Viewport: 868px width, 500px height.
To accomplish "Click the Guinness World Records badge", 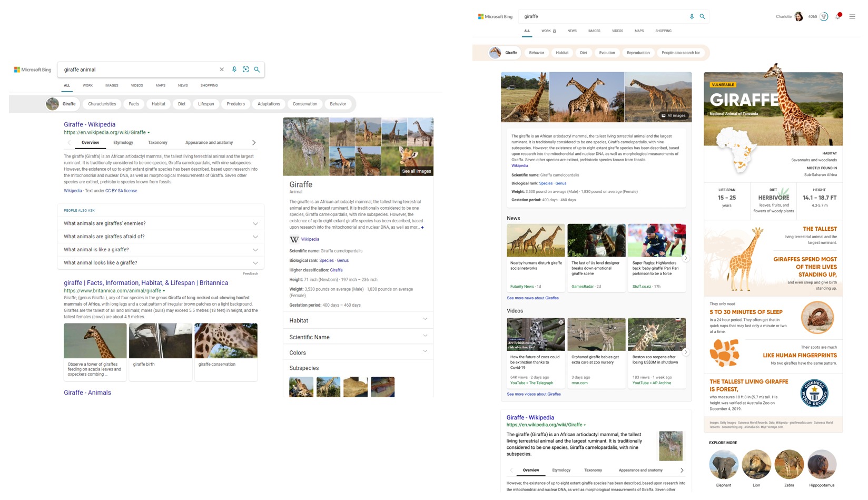I will 814,393.
